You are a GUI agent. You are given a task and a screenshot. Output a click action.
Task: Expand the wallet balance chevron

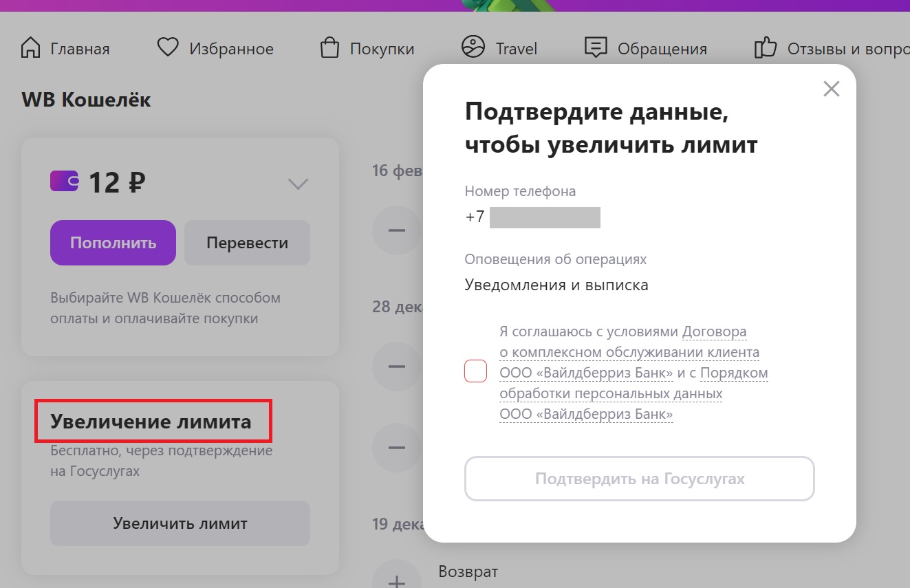(x=298, y=184)
